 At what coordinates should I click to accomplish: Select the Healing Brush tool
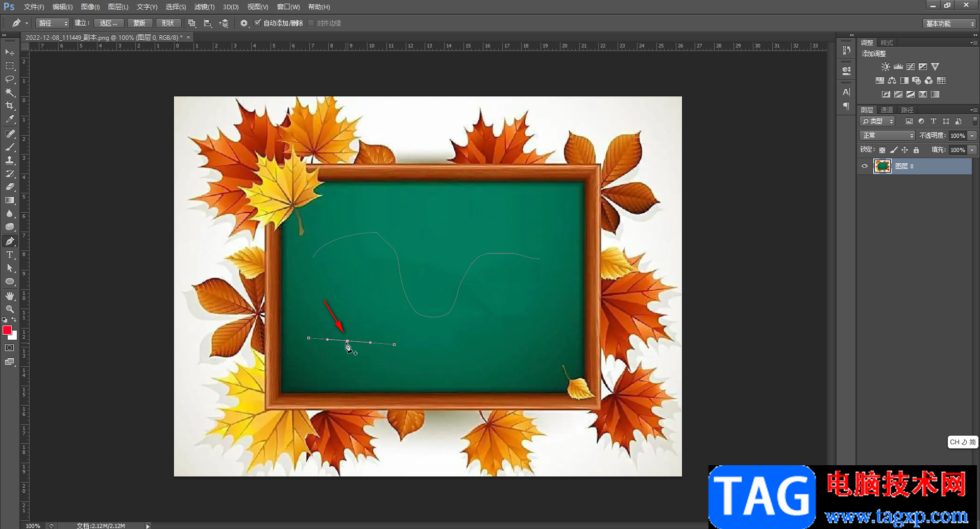coord(10,134)
